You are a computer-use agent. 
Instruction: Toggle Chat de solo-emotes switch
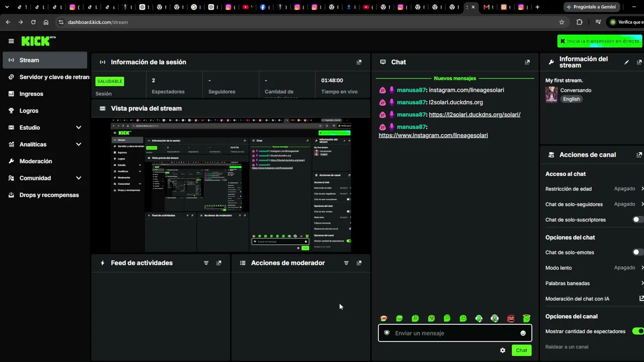point(638,252)
